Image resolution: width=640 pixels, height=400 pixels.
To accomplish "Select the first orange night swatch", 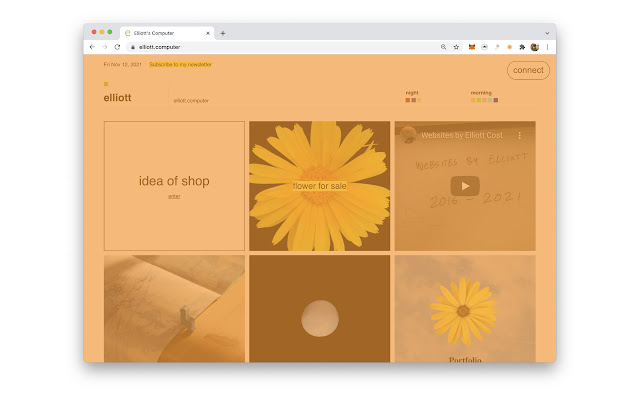I will tap(407, 100).
